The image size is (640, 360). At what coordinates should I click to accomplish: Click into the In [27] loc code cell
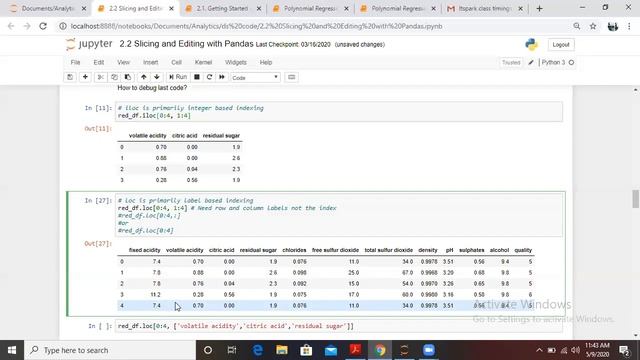point(339,216)
